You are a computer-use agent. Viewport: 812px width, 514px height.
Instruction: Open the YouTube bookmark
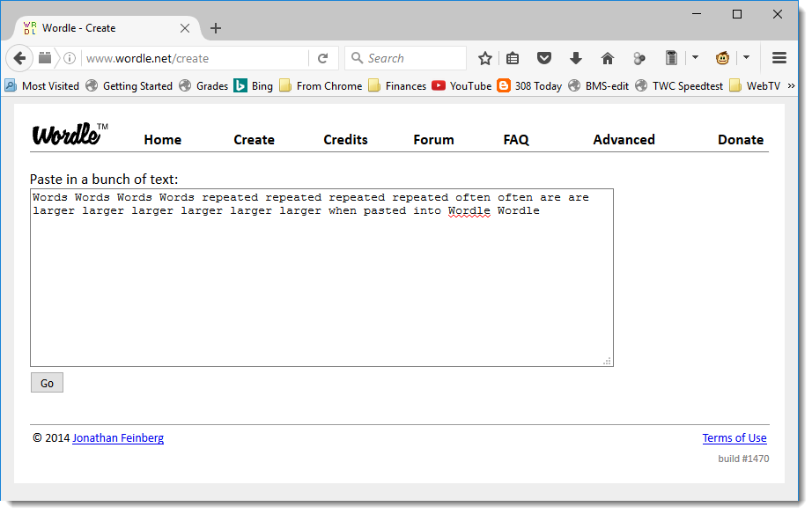pyautogui.click(x=461, y=86)
